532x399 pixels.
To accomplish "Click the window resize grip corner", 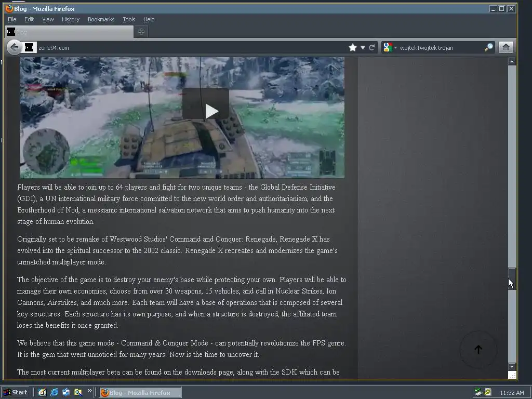I will [x=512, y=375].
